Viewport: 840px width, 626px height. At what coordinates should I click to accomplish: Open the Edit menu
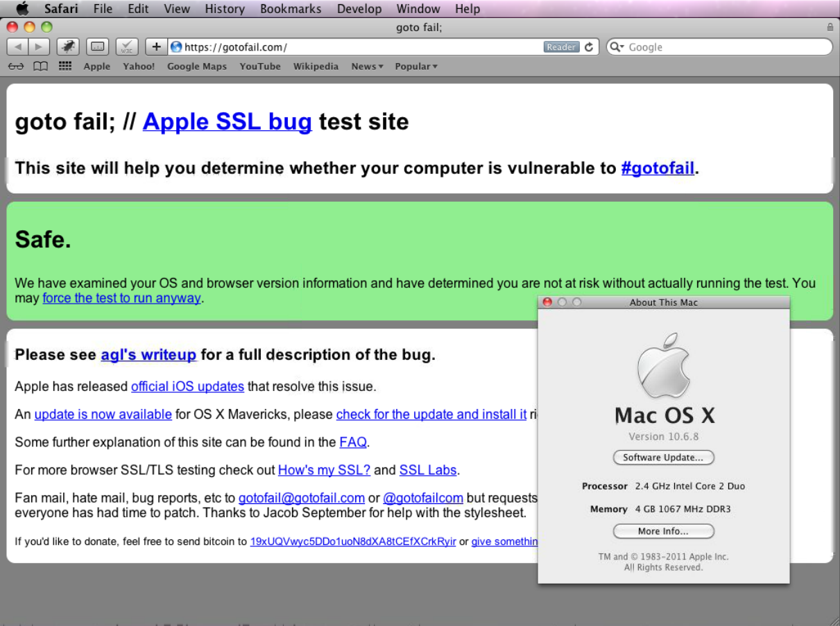138,9
